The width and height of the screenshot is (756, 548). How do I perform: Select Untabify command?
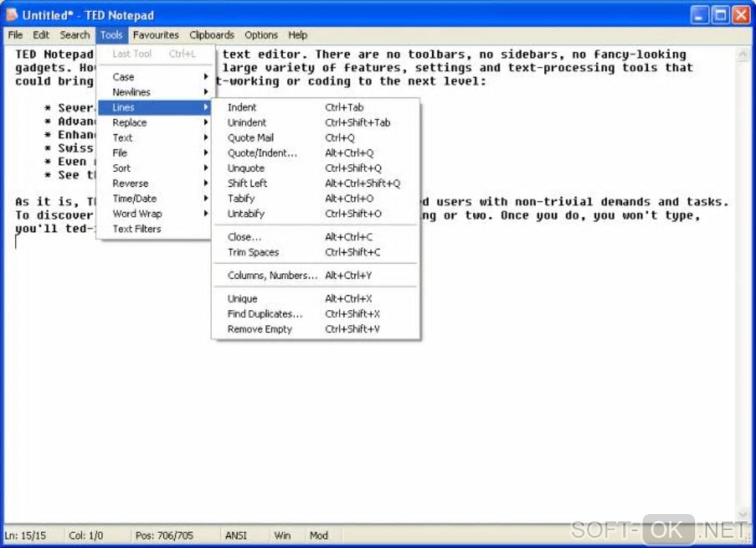tap(316, 214)
